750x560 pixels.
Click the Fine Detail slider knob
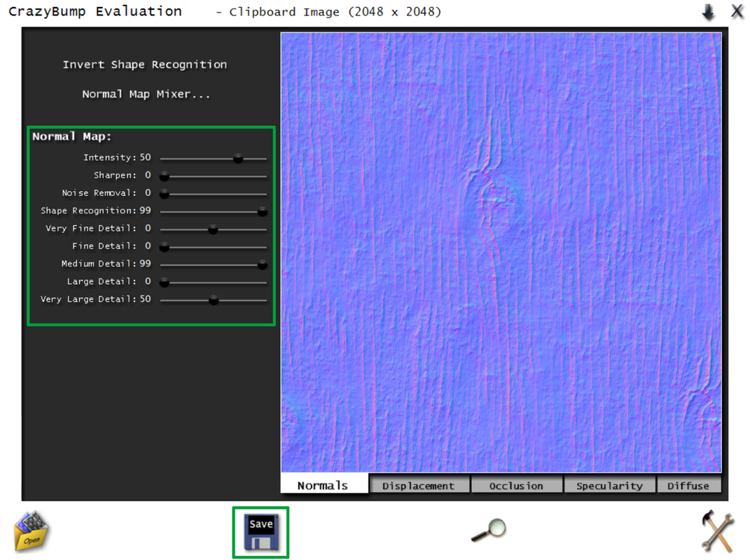coord(164,247)
